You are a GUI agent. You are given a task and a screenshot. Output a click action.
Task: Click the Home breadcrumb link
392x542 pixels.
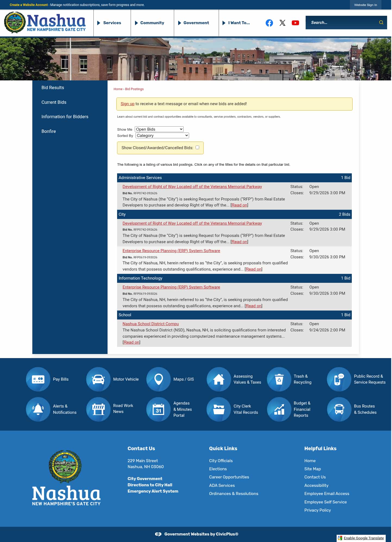point(118,89)
